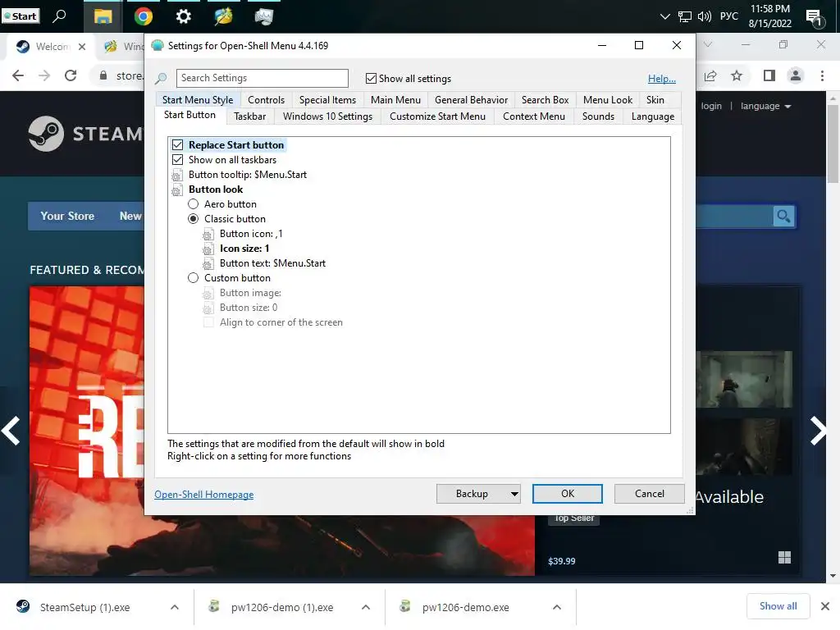Screen dimensions: 840x630
Task: Bookmark the page with the star icon
Action: click(x=737, y=76)
